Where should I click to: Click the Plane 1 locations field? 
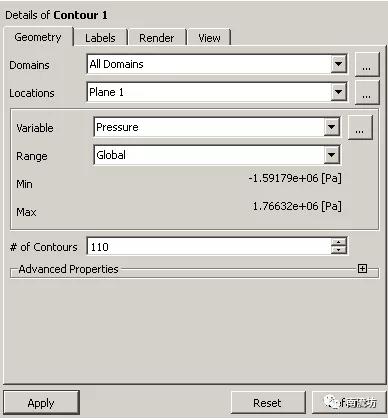point(217,92)
